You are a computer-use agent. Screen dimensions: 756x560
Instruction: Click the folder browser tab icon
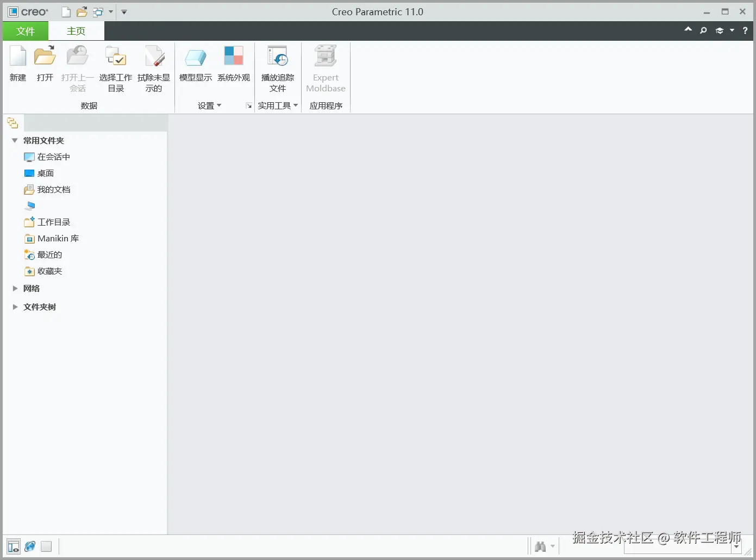(13, 123)
